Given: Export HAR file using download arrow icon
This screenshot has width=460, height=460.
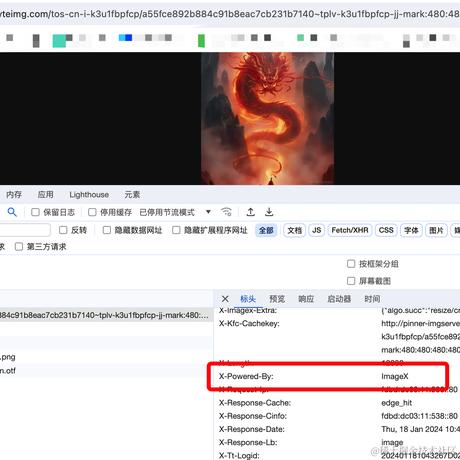Looking at the screenshot, I should (269, 212).
